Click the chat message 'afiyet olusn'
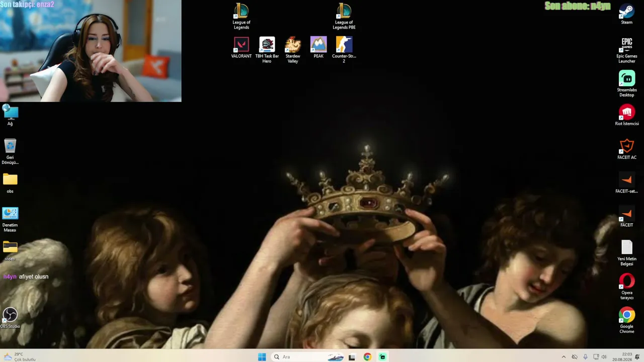 coord(34,277)
